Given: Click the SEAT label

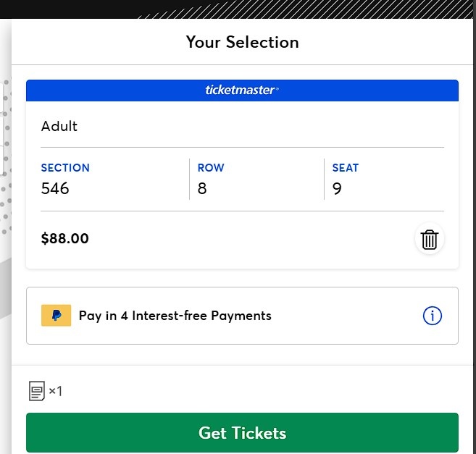Looking at the screenshot, I should (x=346, y=167).
